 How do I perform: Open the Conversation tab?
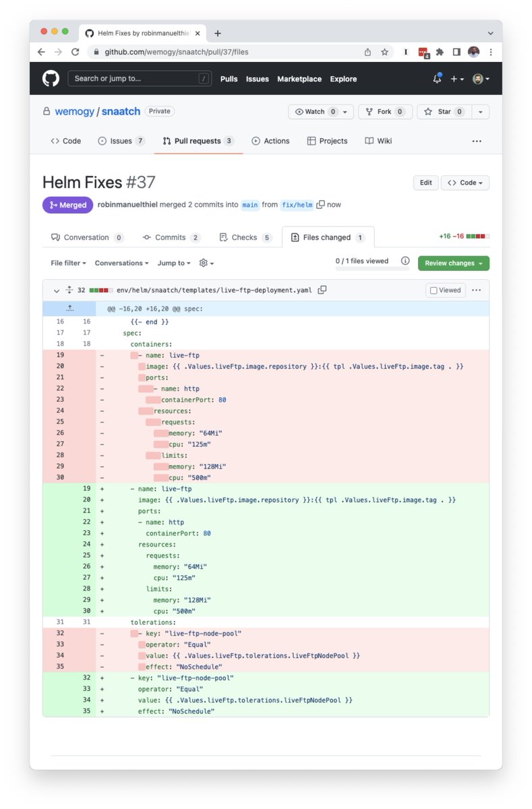[x=88, y=237]
